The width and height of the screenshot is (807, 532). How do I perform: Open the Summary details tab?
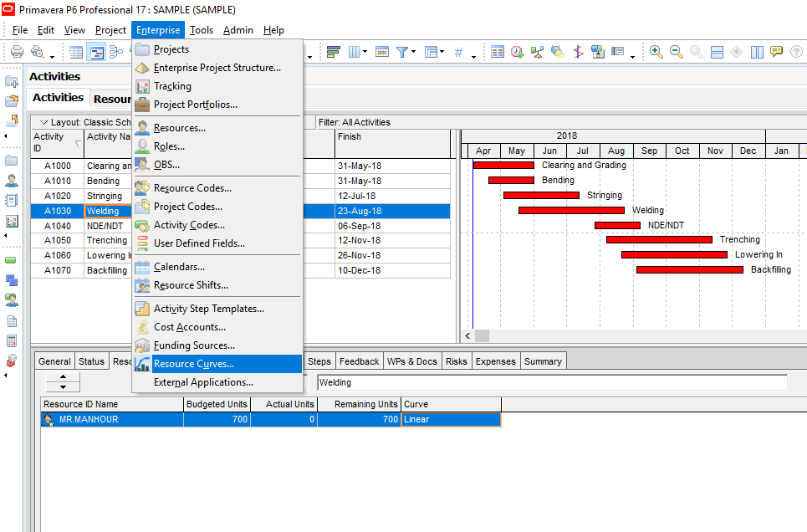click(543, 361)
